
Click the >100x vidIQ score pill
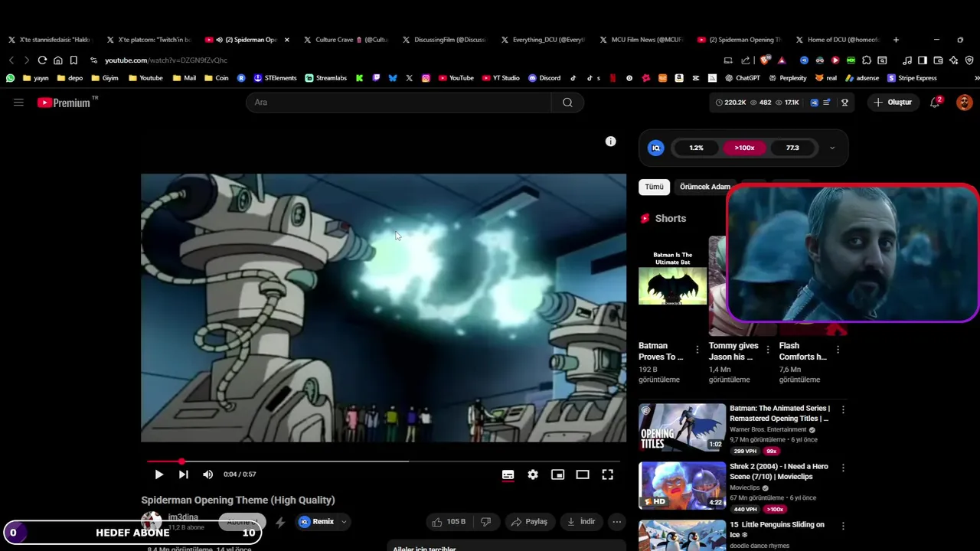tap(744, 148)
